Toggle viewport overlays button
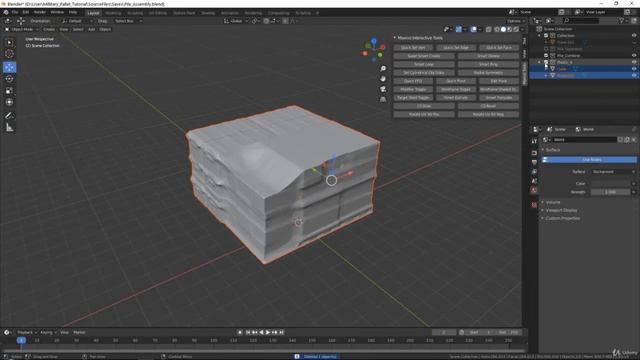This screenshot has height=360, width=640. (x=473, y=29)
